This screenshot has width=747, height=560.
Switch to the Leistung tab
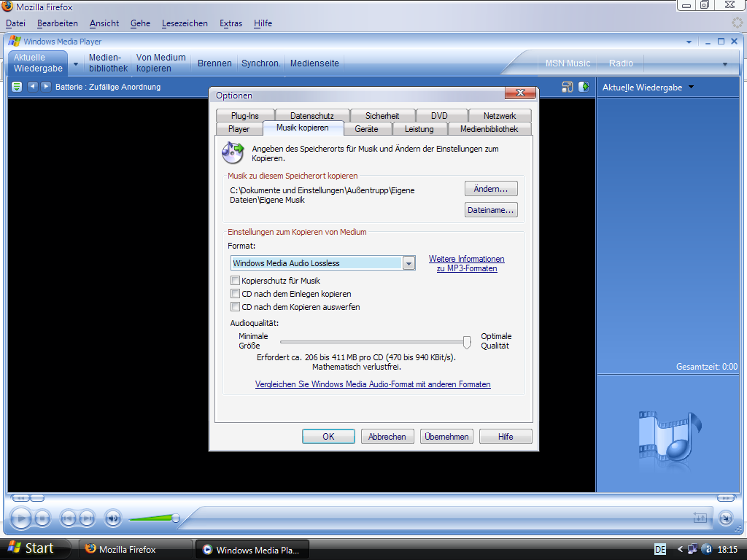click(419, 129)
